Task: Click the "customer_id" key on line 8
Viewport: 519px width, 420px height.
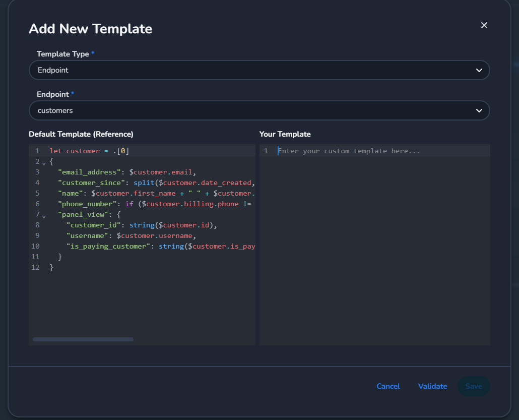Action: (x=93, y=225)
